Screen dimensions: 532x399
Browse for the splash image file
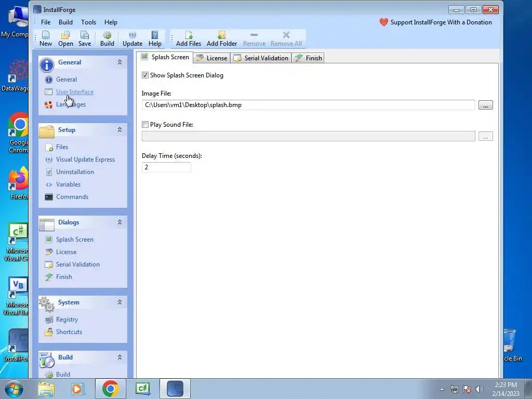click(486, 105)
